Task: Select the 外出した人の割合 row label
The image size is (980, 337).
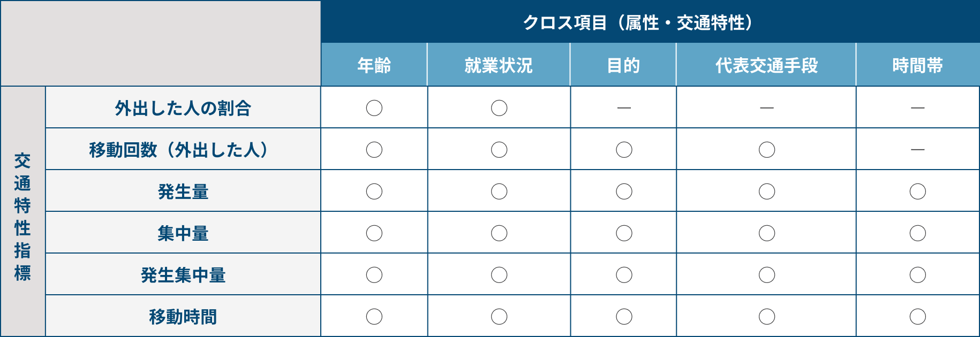Action: (x=183, y=108)
